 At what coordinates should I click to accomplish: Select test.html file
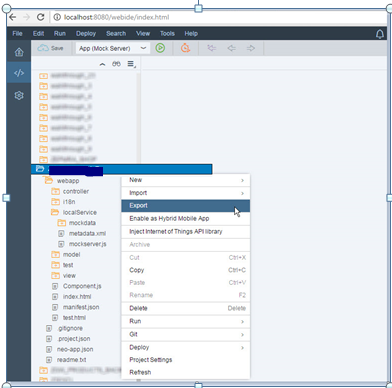[74, 318]
